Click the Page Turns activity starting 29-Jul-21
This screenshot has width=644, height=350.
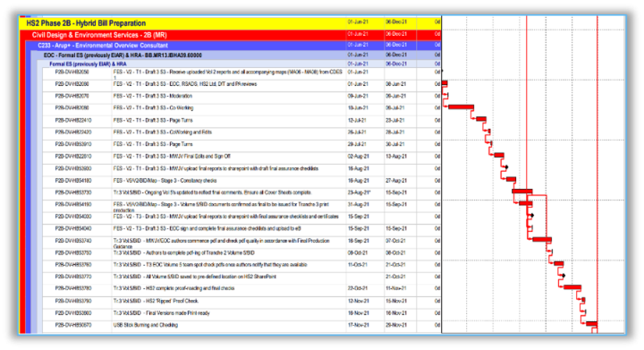click(153, 144)
